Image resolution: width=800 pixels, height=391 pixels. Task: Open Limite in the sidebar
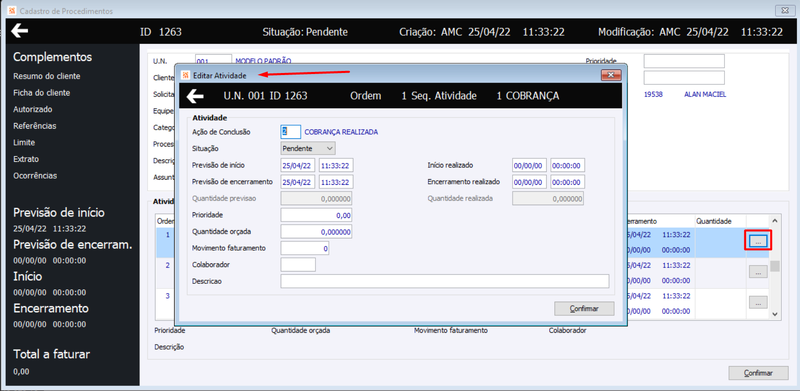coord(24,142)
